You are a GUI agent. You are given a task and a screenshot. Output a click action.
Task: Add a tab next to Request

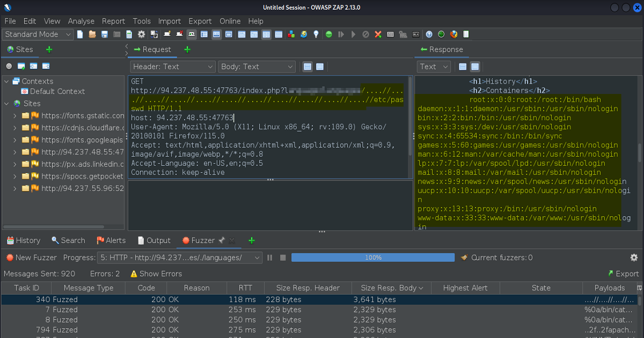pos(187,49)
